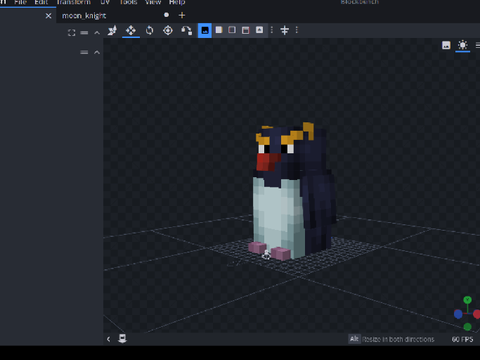Click the lower panel drag handle
This screenshot has height=360, width=480.
(x=84, y=52)
